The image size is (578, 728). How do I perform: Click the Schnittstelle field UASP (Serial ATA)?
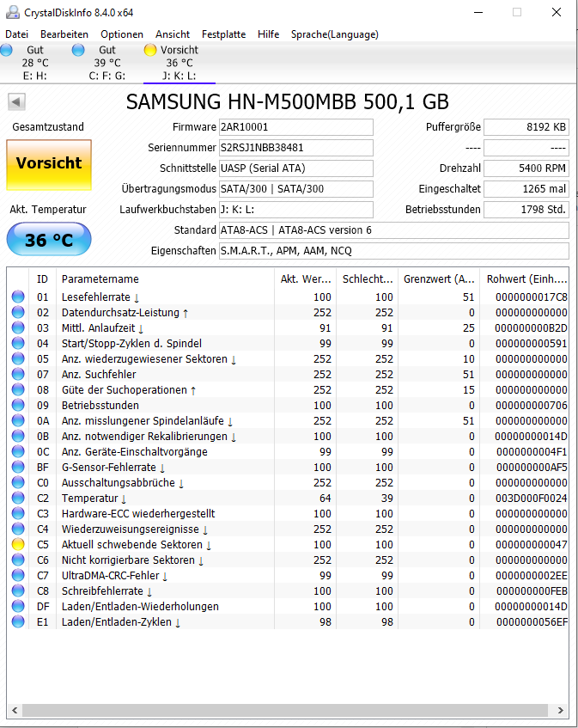(296, 168)
